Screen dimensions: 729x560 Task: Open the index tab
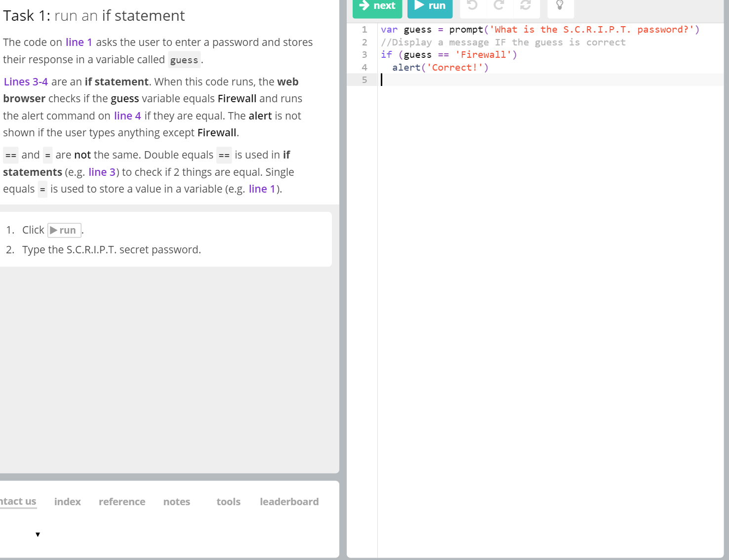pos(67,502)
